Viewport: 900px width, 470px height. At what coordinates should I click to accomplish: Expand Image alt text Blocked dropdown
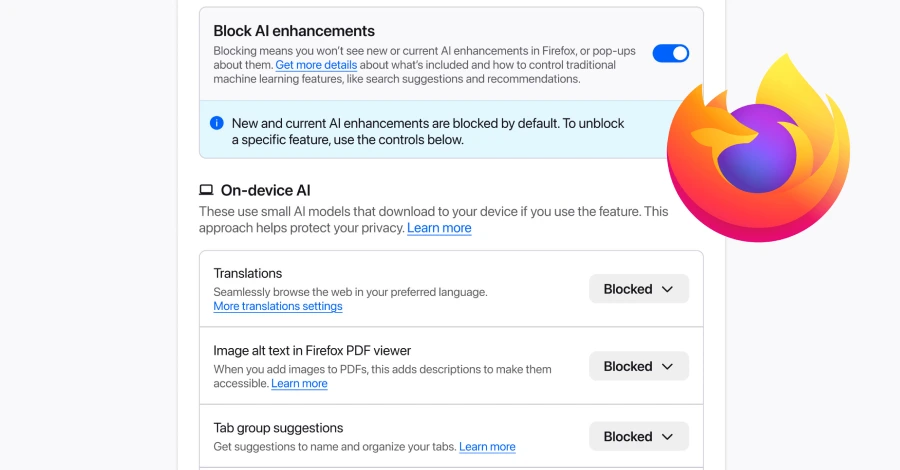tap(639, 366)
